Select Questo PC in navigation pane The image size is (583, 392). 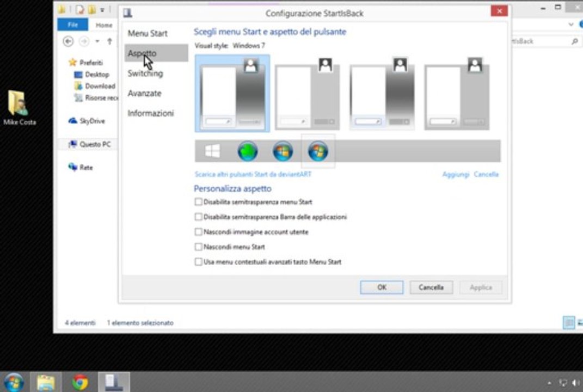click(95, 144)
